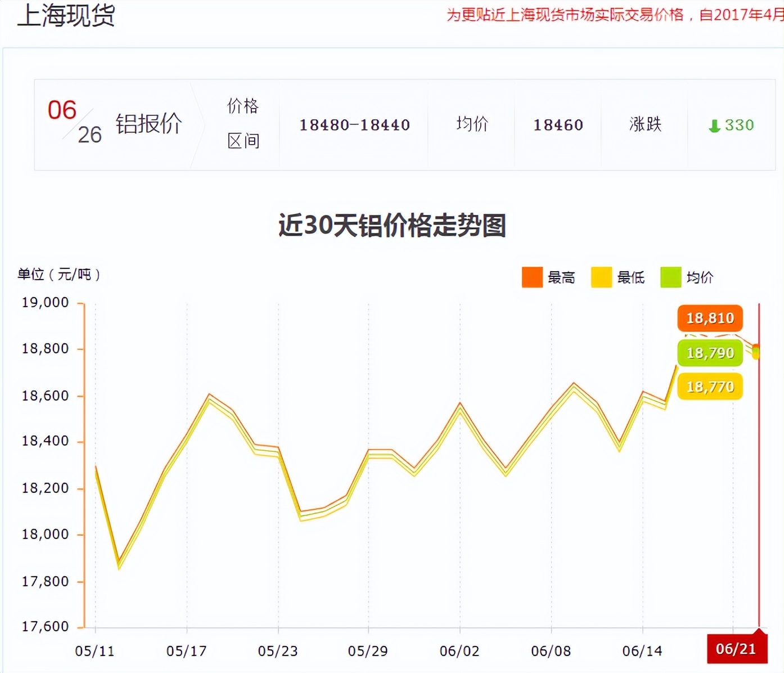Click the 涨跌 column label
Image resolution: width=784 pixels, height=673 pixels.
(x=645, y=124)
